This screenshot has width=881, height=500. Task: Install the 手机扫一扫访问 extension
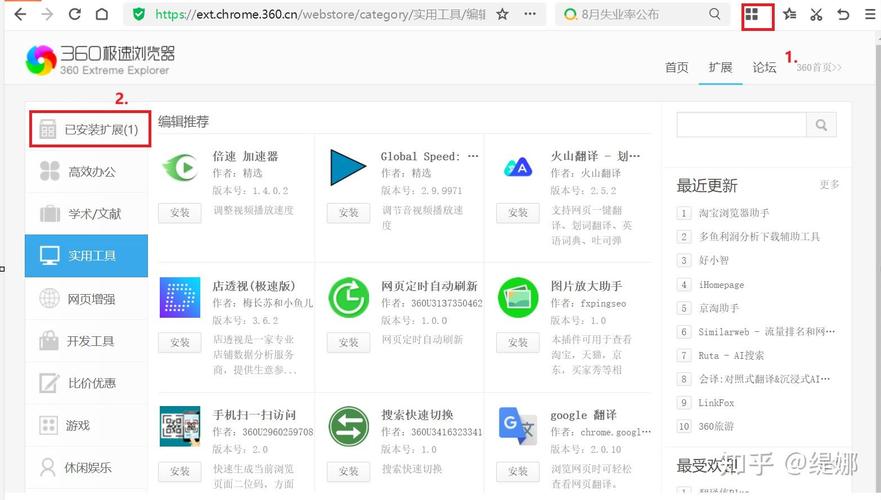point(180,472)
